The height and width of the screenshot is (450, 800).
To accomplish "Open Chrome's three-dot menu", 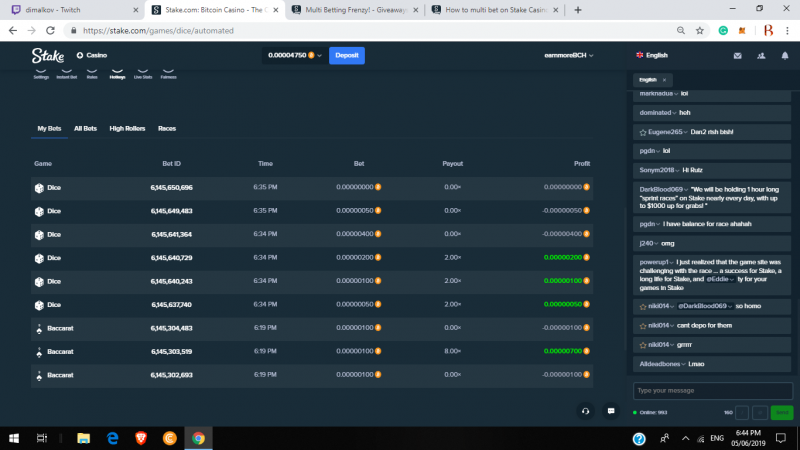I will (787, 31).
